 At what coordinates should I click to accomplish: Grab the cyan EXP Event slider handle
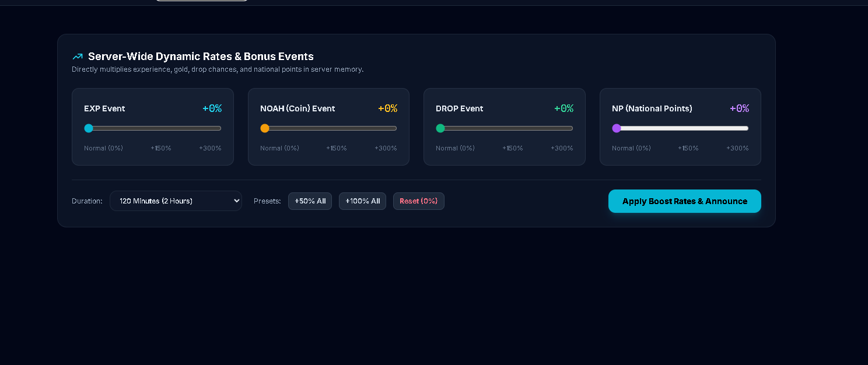coord(89,128)
